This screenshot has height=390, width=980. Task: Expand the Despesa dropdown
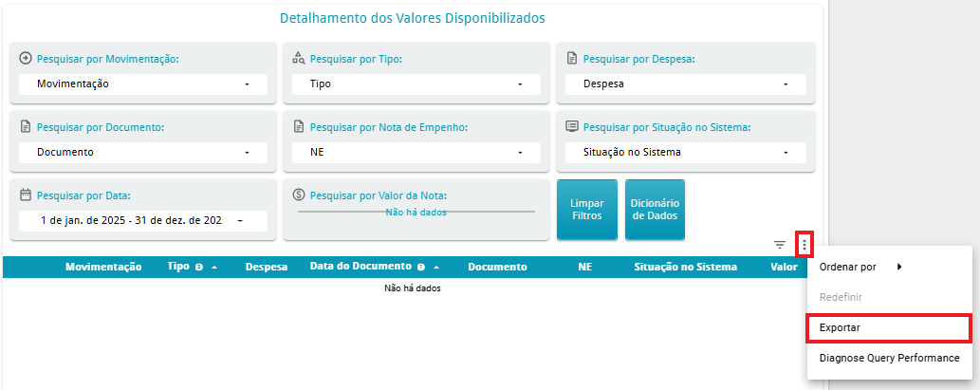[x=686, y=84]
